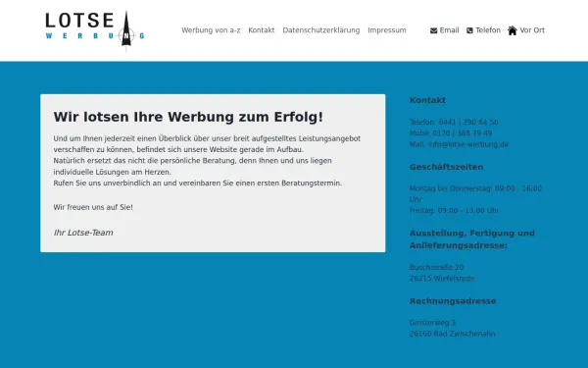Click the info@lotse-werbung.de mail address
Screen dimensions: 588x368
tap(468, 144)
